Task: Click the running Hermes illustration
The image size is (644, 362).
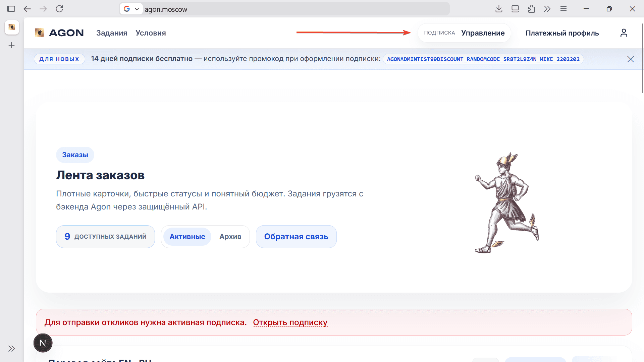Action: point(507,203)
